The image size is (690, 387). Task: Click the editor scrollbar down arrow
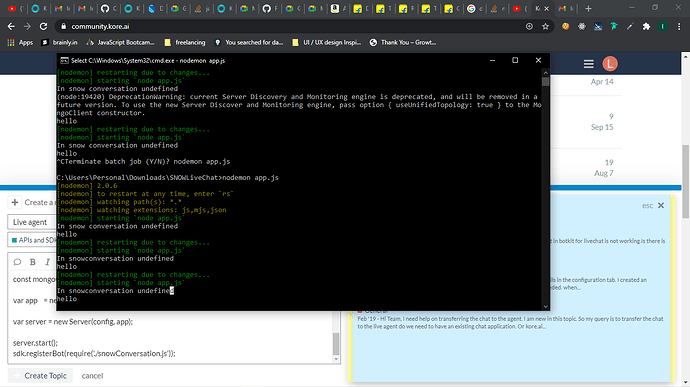tap(336, 359)
